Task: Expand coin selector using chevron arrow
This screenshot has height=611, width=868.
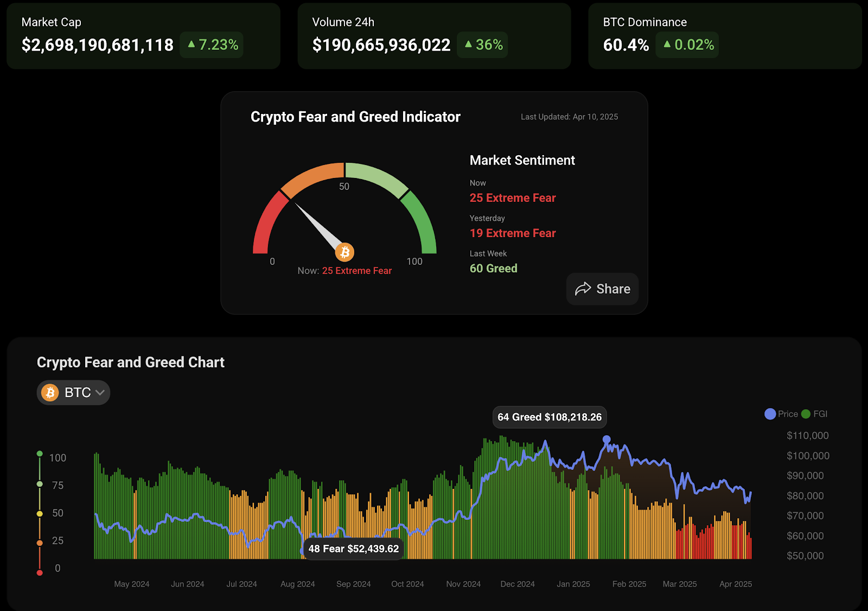Action: point(100,392)
